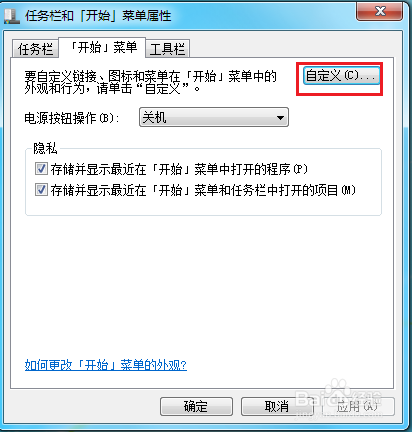Select the 「开始」菜单 tab
This screenshot has width=412, height=432.
click(102, 47)
